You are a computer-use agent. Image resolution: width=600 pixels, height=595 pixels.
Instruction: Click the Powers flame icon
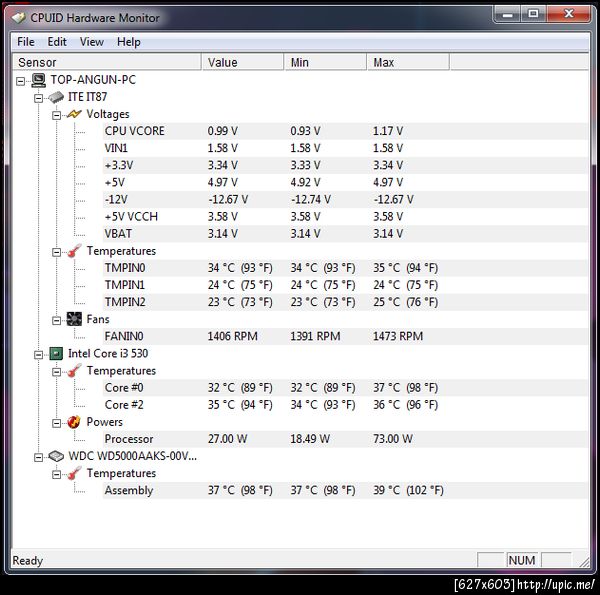74,422
